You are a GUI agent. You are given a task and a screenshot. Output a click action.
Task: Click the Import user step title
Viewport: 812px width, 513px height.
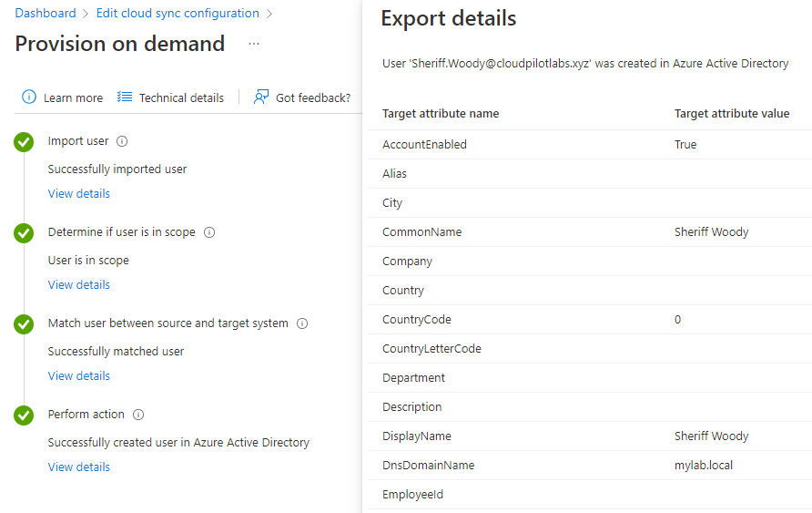[x=78, y=141]
